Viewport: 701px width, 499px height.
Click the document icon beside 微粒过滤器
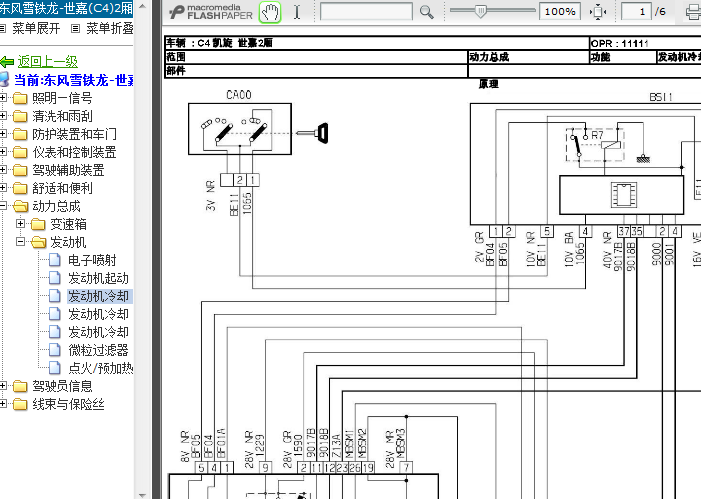click(55, 350)
